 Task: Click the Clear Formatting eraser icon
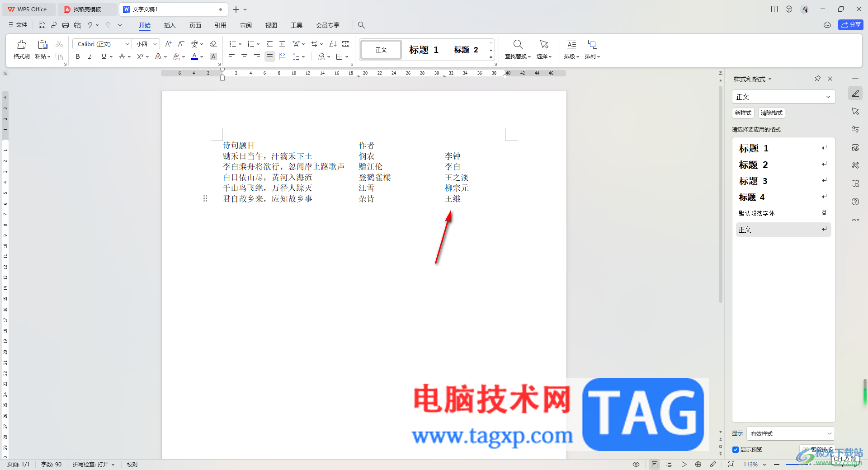pos(213,44)
